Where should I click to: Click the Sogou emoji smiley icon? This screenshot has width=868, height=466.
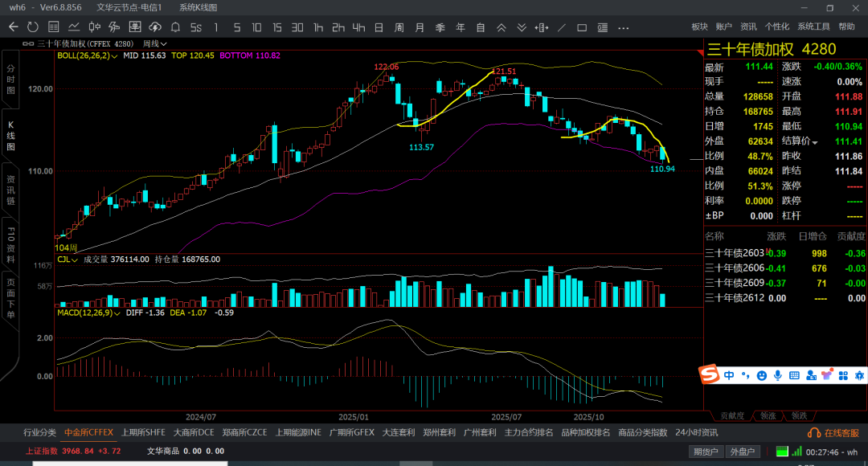(x=762, y=375)
